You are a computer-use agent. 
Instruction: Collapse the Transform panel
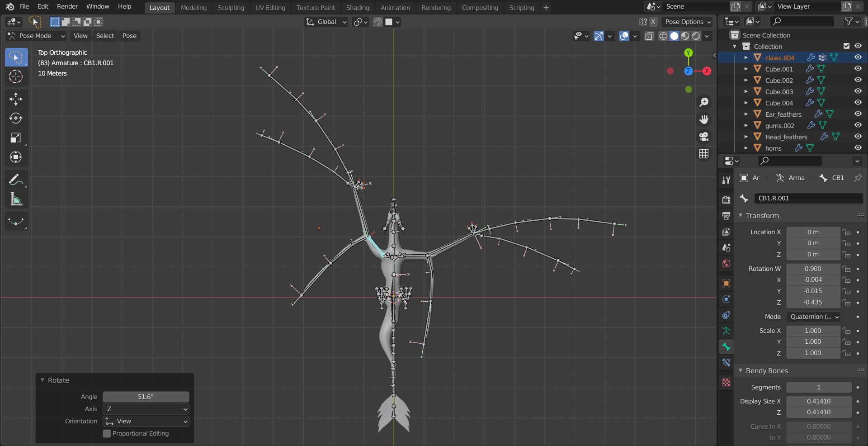740,216
